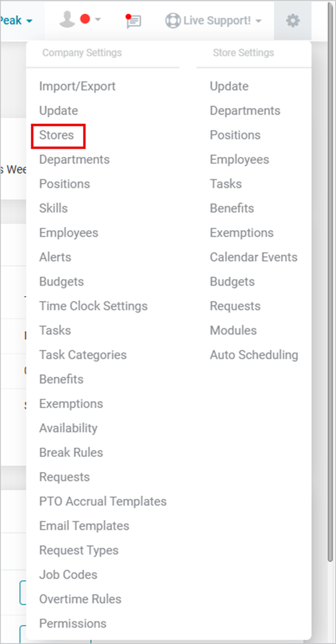336x644 pixels.
Task: Select Modules under Store Settings
Action: tap(233, 331)
